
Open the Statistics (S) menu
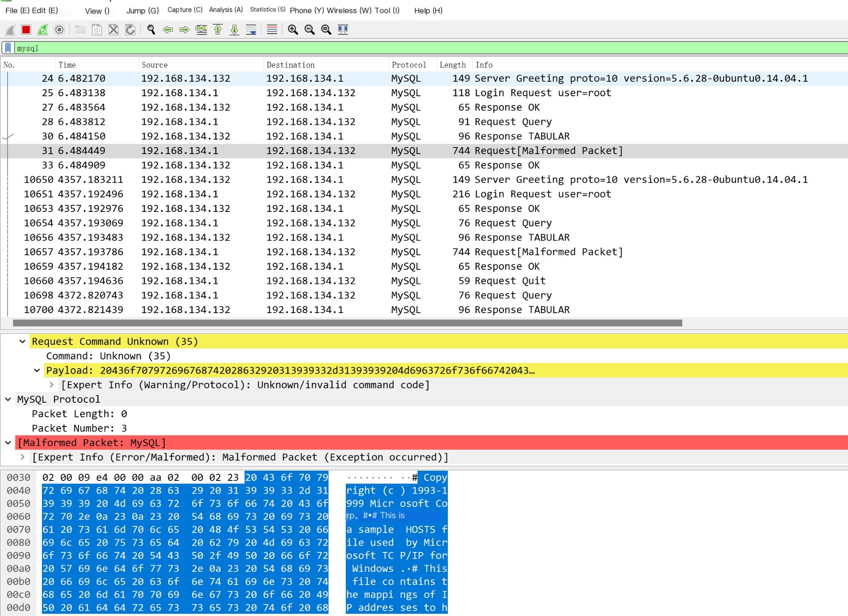click(268, 9)
